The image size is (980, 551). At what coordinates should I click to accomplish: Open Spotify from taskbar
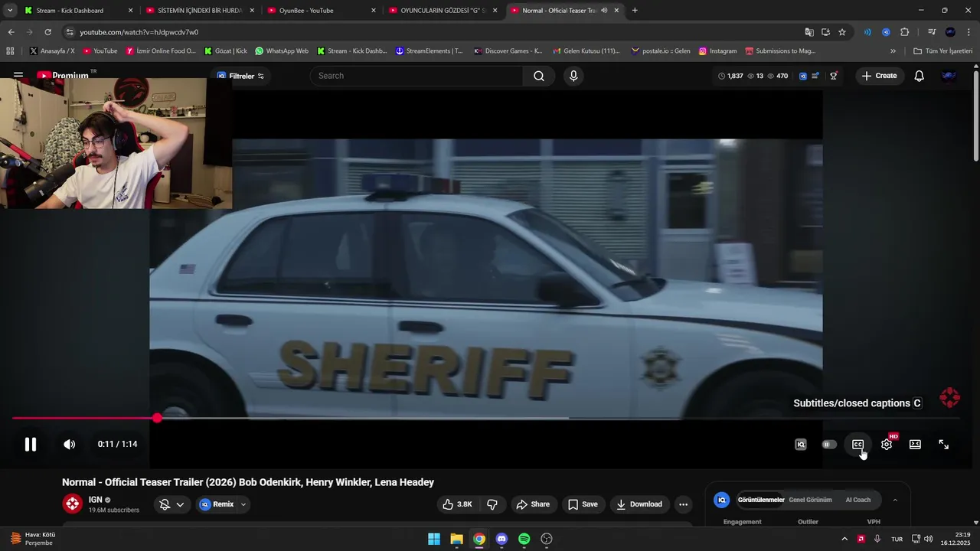pos(524,539)
